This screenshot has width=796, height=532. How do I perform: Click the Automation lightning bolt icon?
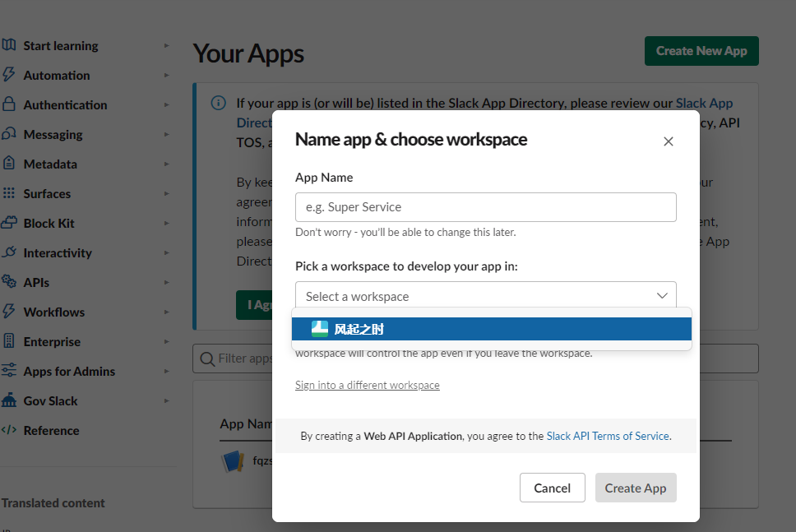(9, 75)
